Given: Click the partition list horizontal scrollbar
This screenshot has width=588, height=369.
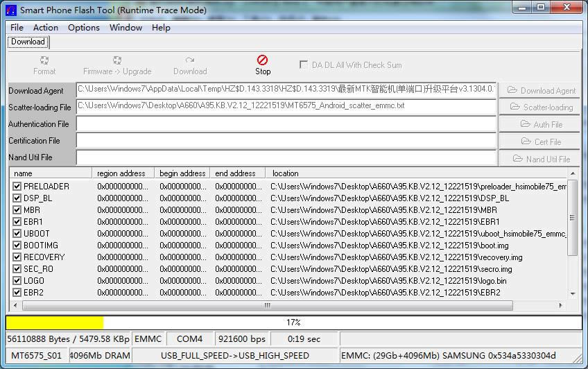Looking at the screenshot, I should coord(268,305).
